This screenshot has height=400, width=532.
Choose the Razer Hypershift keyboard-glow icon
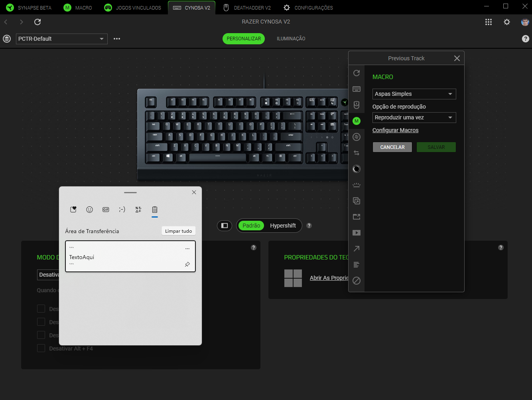[357, 185]
